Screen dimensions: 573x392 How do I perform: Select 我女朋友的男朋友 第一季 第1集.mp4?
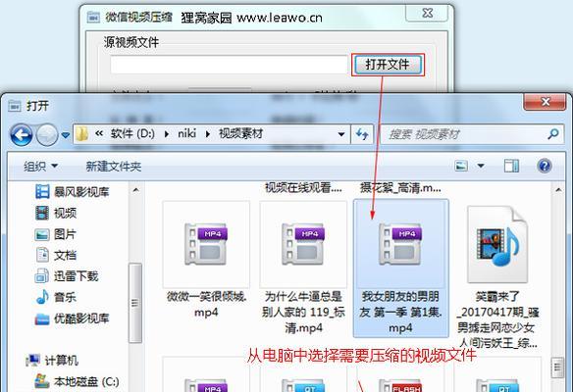tap(400, 269)
